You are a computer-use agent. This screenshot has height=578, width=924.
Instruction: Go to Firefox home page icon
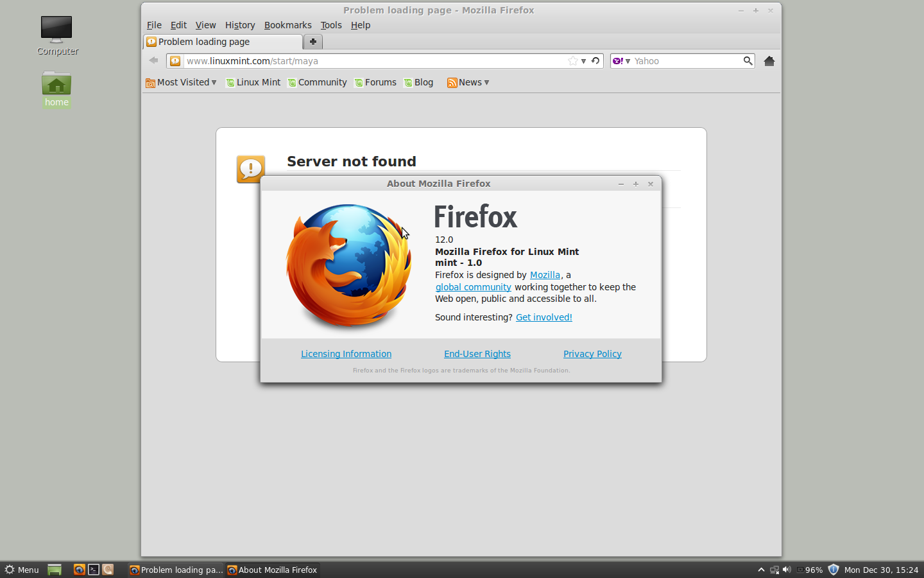tap(769, 61)
